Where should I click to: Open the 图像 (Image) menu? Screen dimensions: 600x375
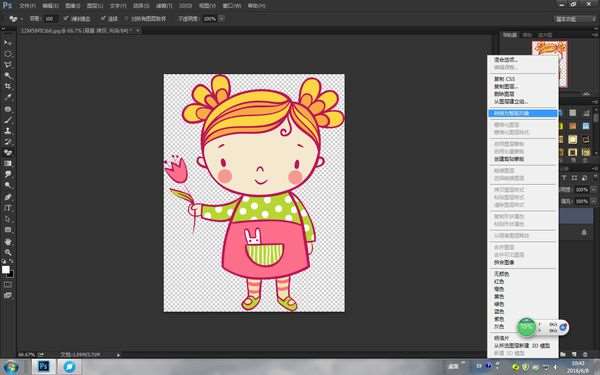point(73,6)
